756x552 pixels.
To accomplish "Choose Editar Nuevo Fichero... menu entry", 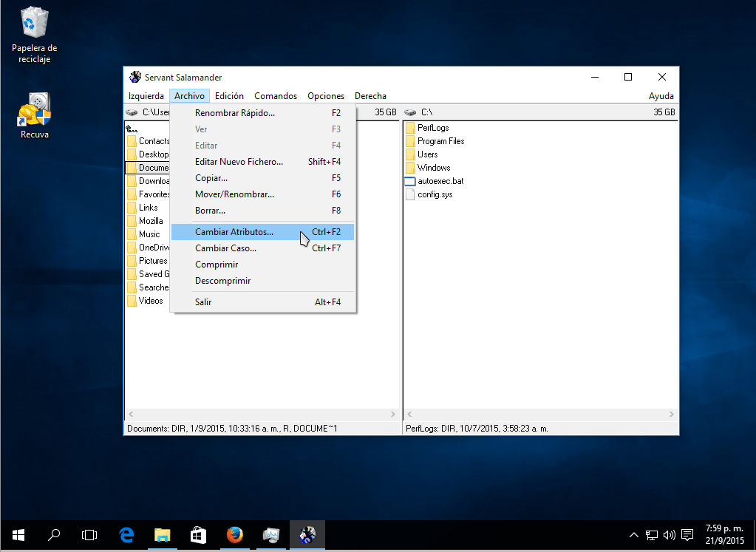I will click(263, 162).
